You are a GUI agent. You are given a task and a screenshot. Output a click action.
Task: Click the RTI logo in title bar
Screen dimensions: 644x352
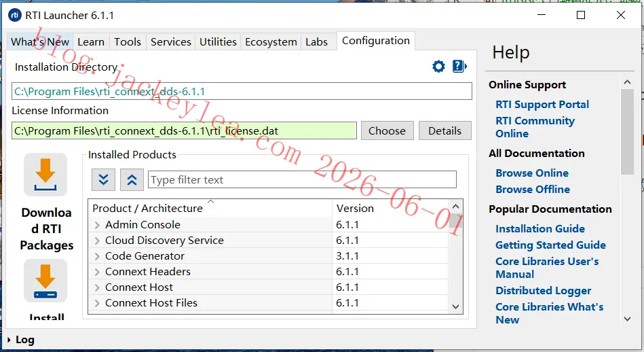tap(15, 15)
